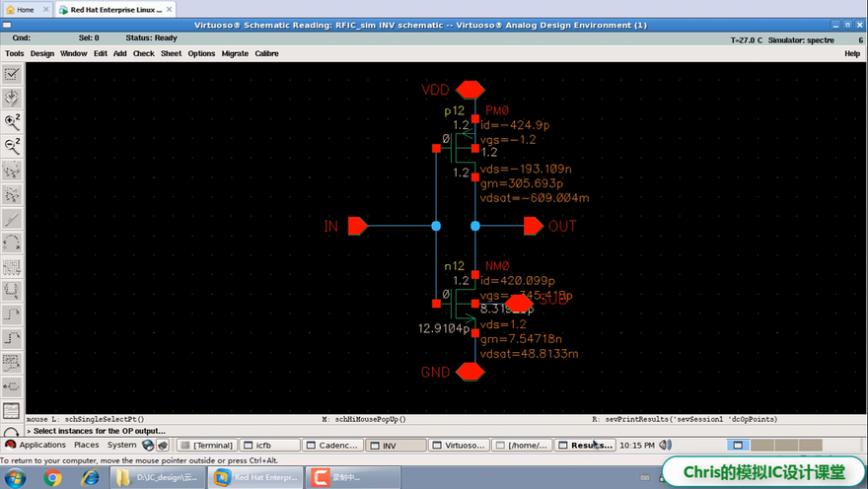The height and width of the screenshot is (489, 868).
Task: Click the Rotate tool icon
Action: coord(12,243)
